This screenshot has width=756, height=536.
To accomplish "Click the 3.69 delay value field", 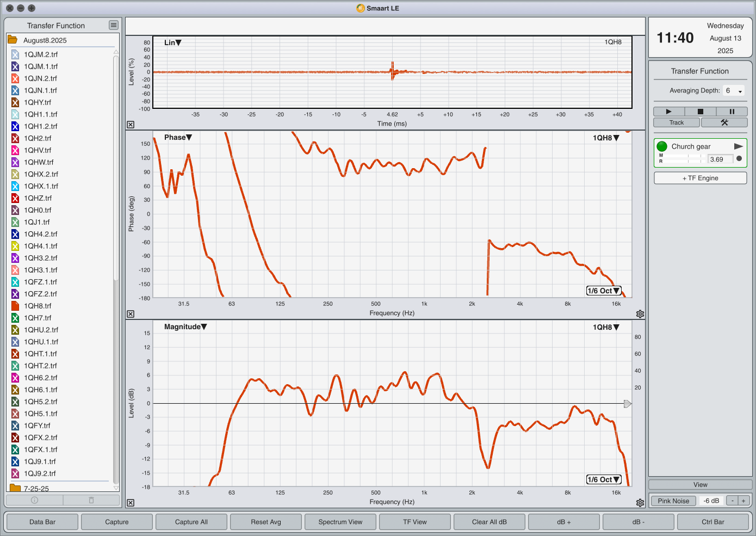I will [721, 159].
